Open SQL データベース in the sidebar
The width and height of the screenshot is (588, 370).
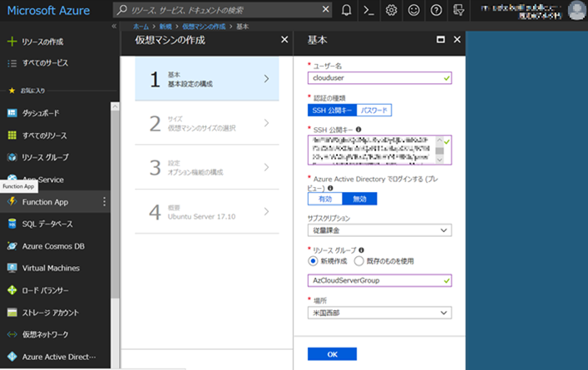[55, 224]
